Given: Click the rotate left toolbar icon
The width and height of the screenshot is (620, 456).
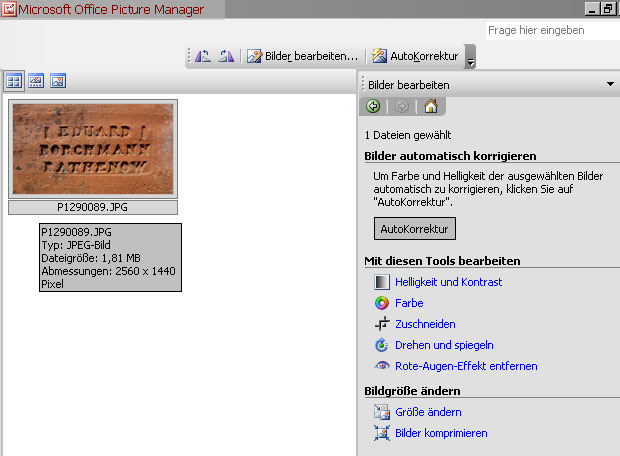Looking at the screenshot, I should click(x=203, y=56).
